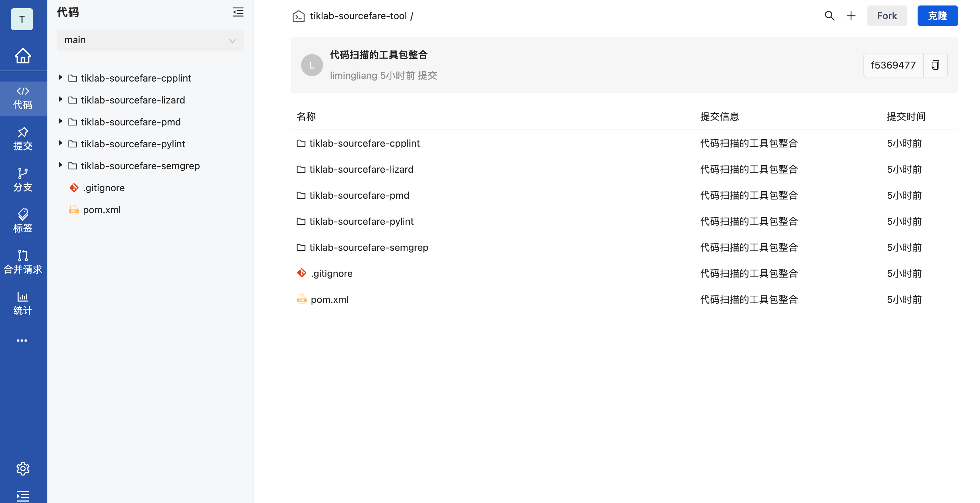This screenshot has width=980, height=503.
Task: Open 分支 branches section in sidebar
Action: coord(23,180)
